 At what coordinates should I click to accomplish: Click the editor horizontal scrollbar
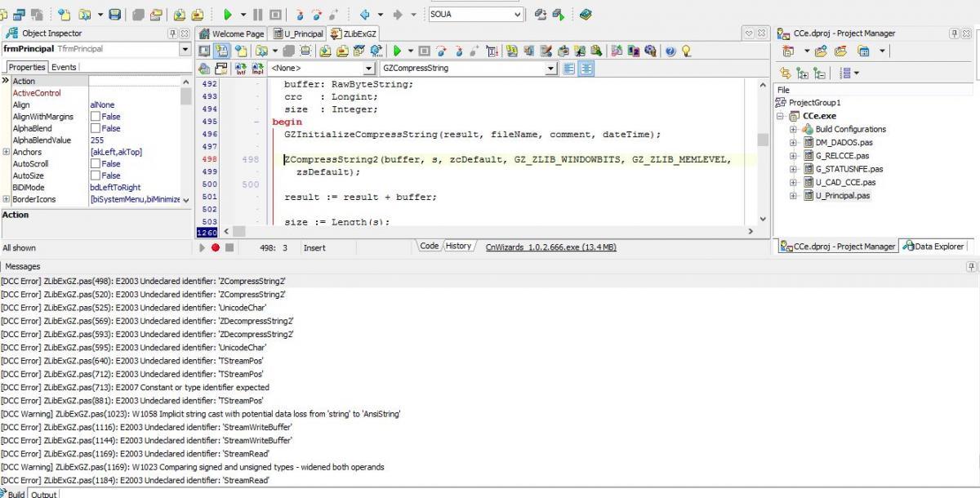coord(490,232)
